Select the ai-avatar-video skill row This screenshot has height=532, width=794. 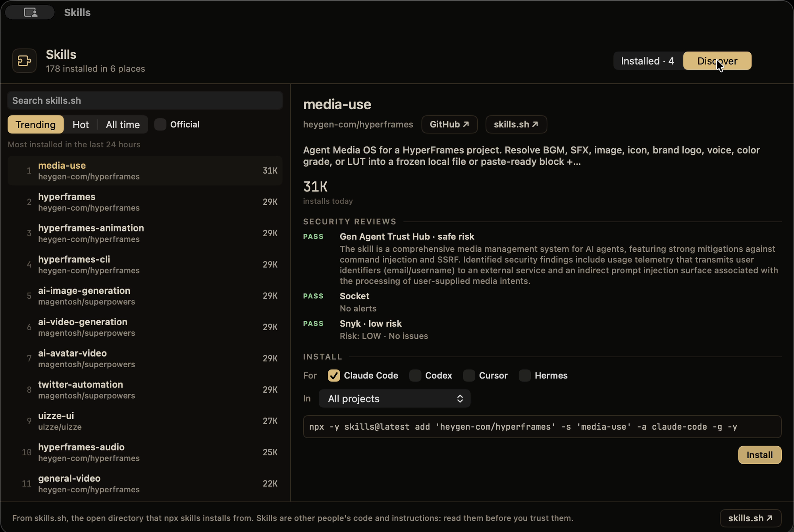[x=145, y=359]
